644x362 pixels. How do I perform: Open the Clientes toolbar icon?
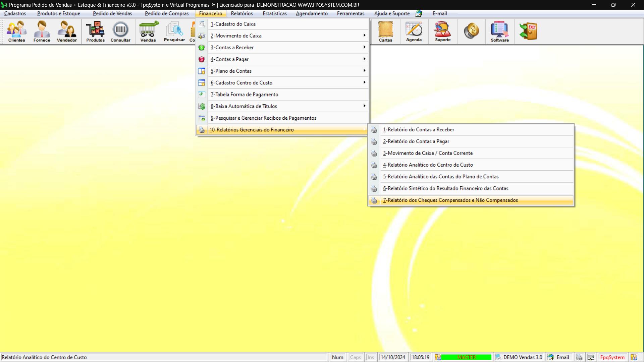[x=16, y=32]
